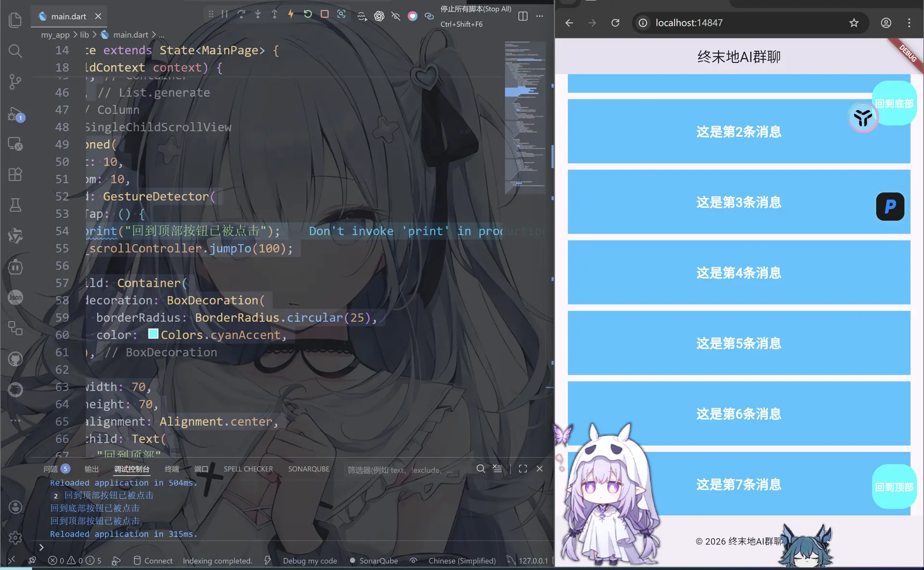Bookmark the page with star icon
The width and height of the screenshot is (924, 570).
[854, 23]
